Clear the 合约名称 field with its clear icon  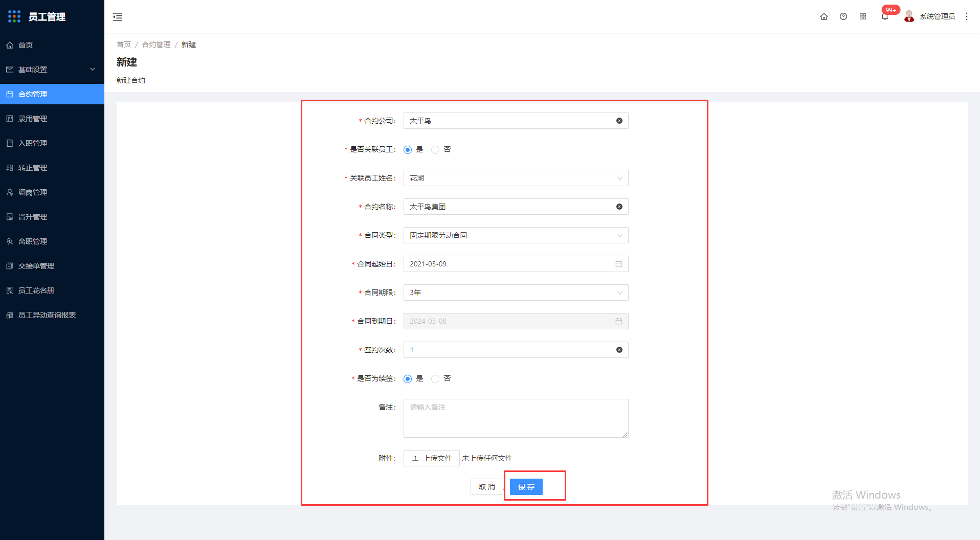(619, 207)
